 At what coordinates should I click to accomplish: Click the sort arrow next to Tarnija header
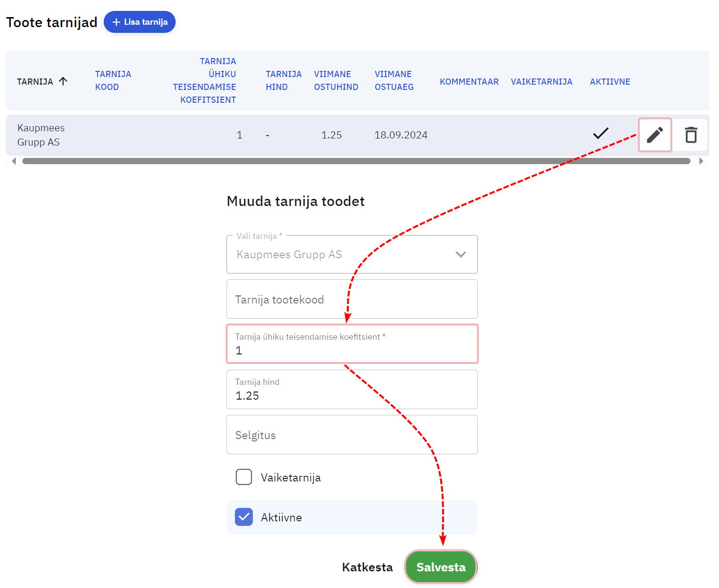click(63, 81)
